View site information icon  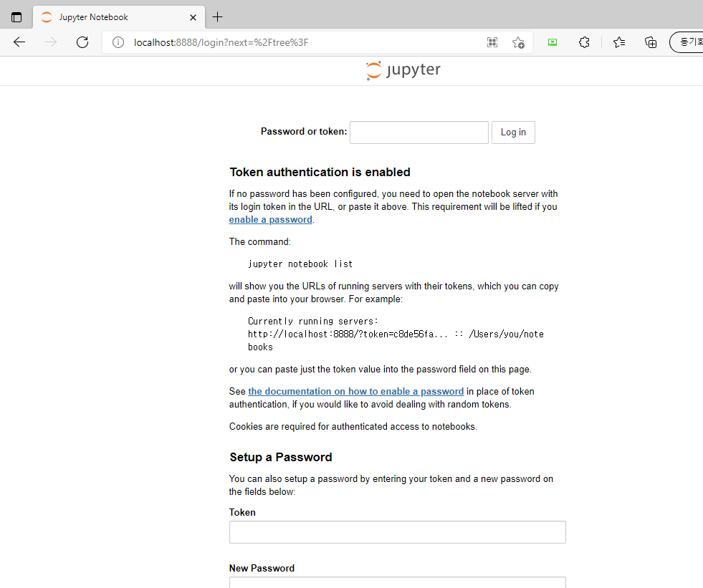[x=118, y=42]
